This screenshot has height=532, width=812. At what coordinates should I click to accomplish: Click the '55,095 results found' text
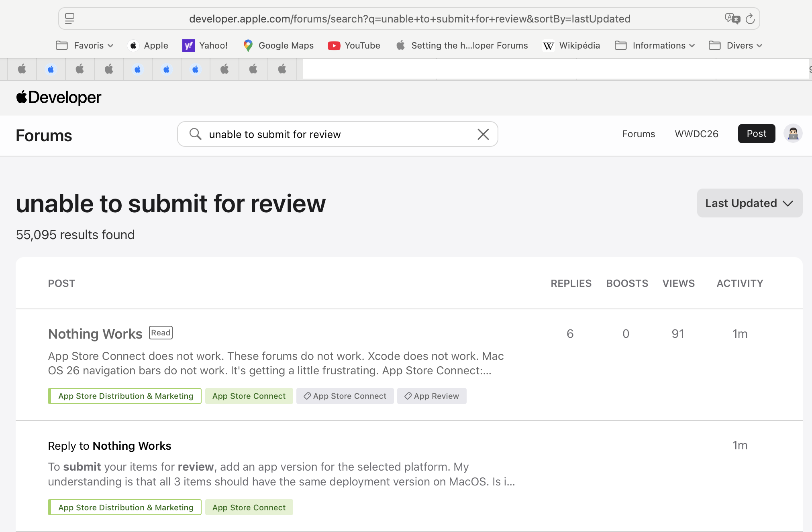75,235
